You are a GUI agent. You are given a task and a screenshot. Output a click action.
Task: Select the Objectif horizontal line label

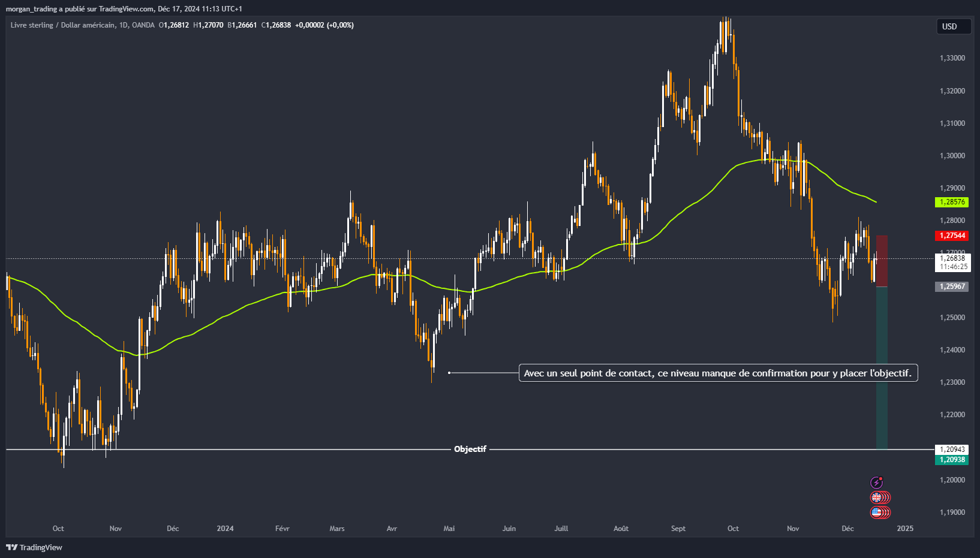click(x=470, y=449)
